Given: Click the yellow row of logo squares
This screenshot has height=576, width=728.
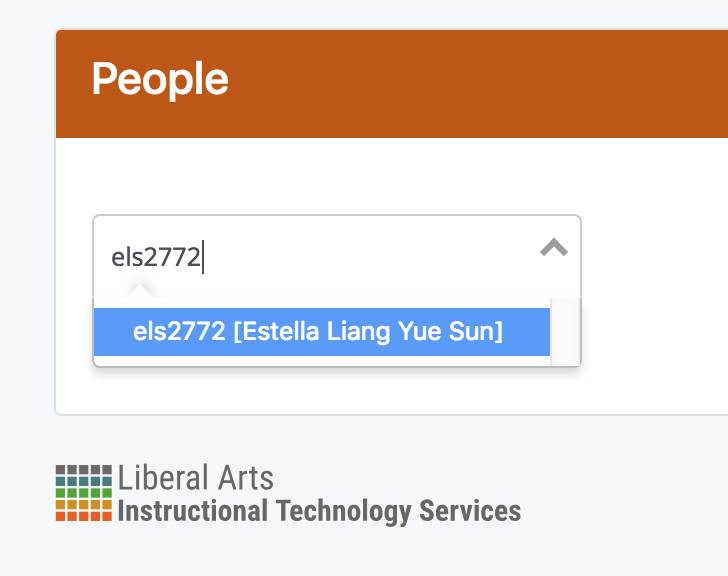Looking at the screenshot, I should [x=84, y=504].
